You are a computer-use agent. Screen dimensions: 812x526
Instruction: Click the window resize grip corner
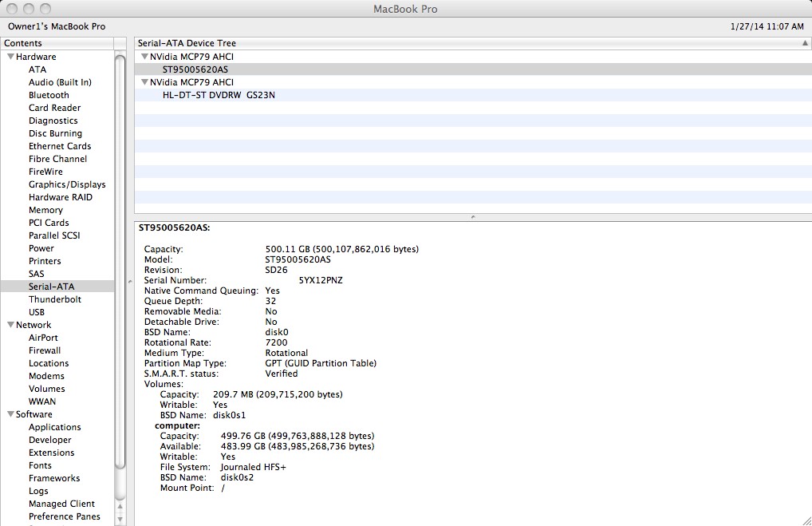click(807, 521)
